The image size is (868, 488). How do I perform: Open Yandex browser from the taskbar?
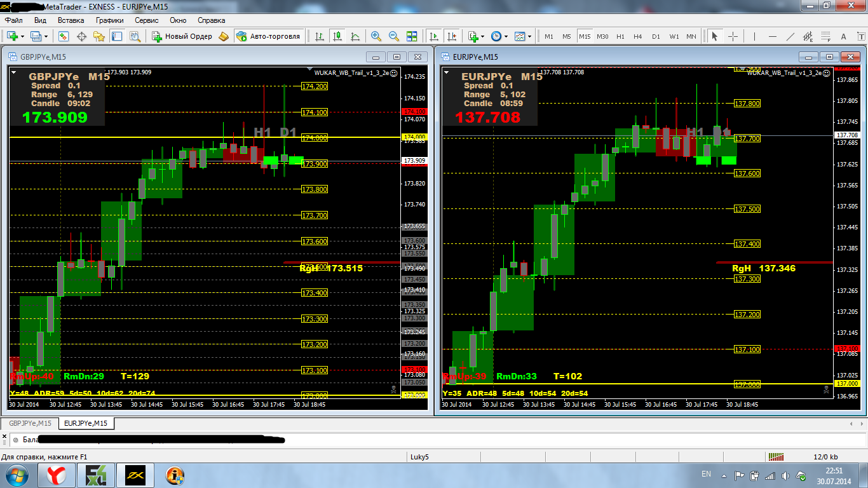(57, 475)
